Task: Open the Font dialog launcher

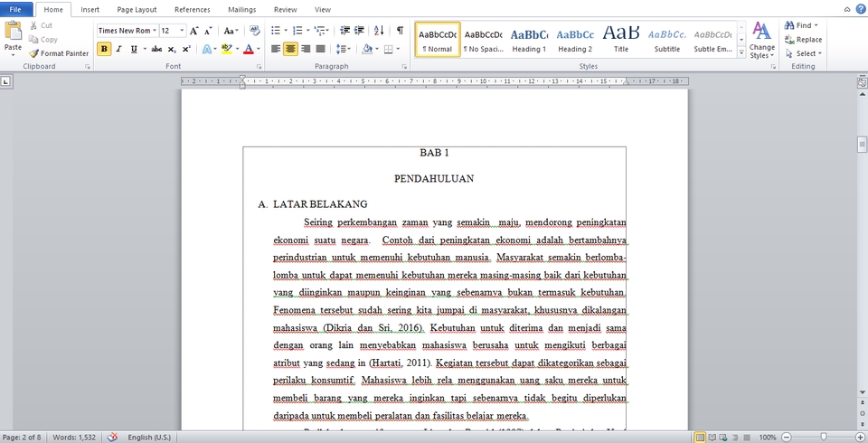Action: pos(259,67)
